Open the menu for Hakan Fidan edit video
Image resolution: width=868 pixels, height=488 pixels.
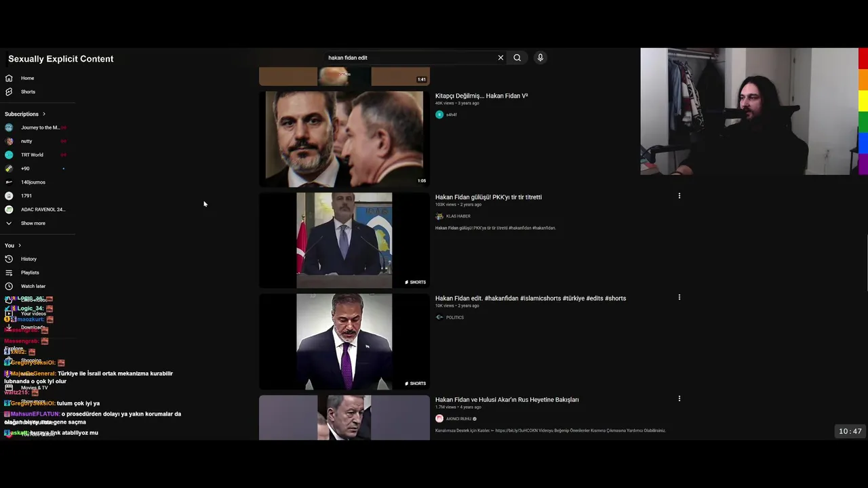(679, 297)
